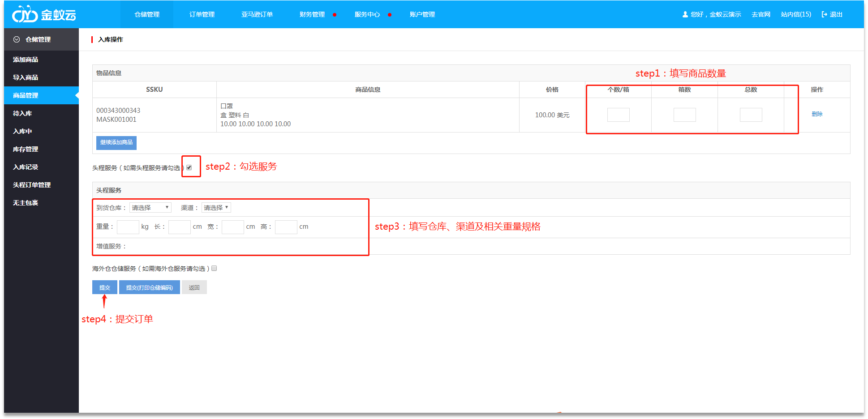Click the 金蚁云 logo icon
The image size is (868, 419).
point(25,15)
